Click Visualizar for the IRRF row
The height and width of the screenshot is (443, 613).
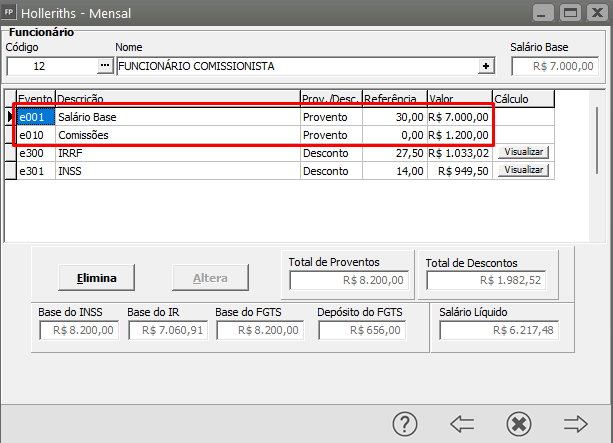525,152
